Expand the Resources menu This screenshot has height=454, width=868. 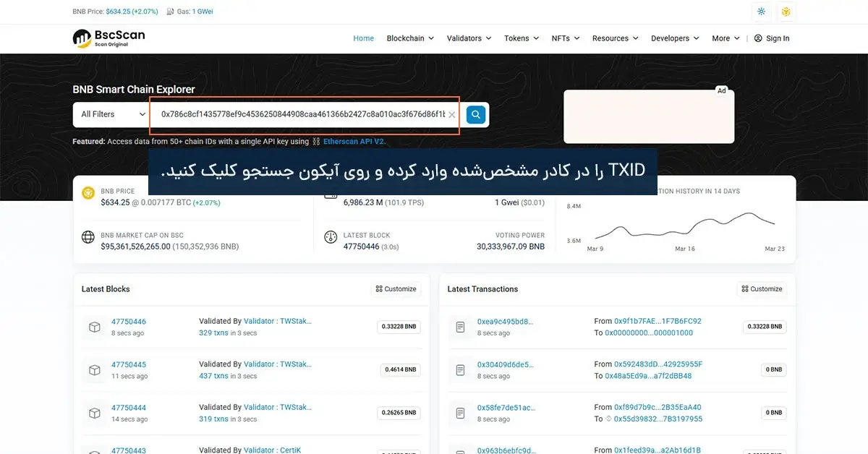616,38
